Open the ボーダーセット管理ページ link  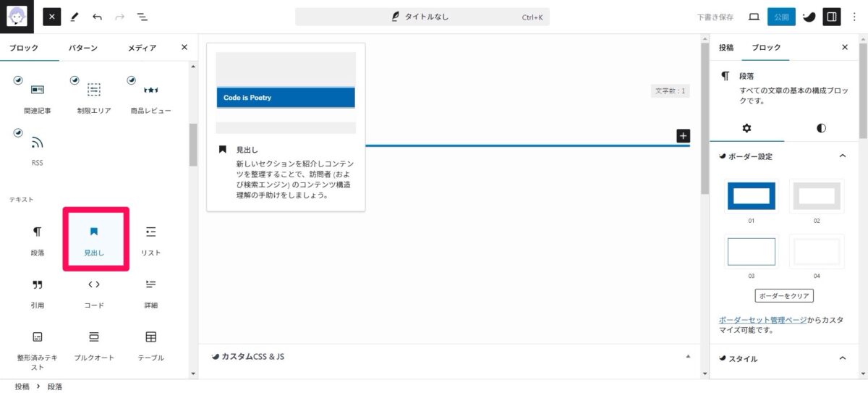click(x=762, y=320)
